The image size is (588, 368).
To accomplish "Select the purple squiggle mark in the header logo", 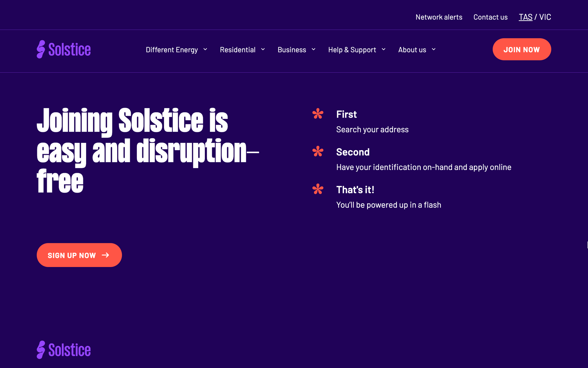I will [x=41, y=49].
